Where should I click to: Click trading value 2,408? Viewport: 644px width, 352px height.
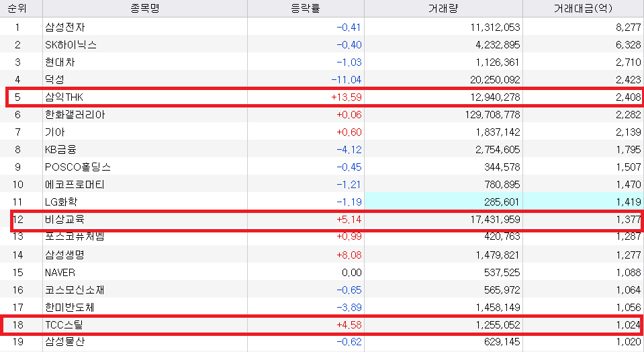click(629, 97)
